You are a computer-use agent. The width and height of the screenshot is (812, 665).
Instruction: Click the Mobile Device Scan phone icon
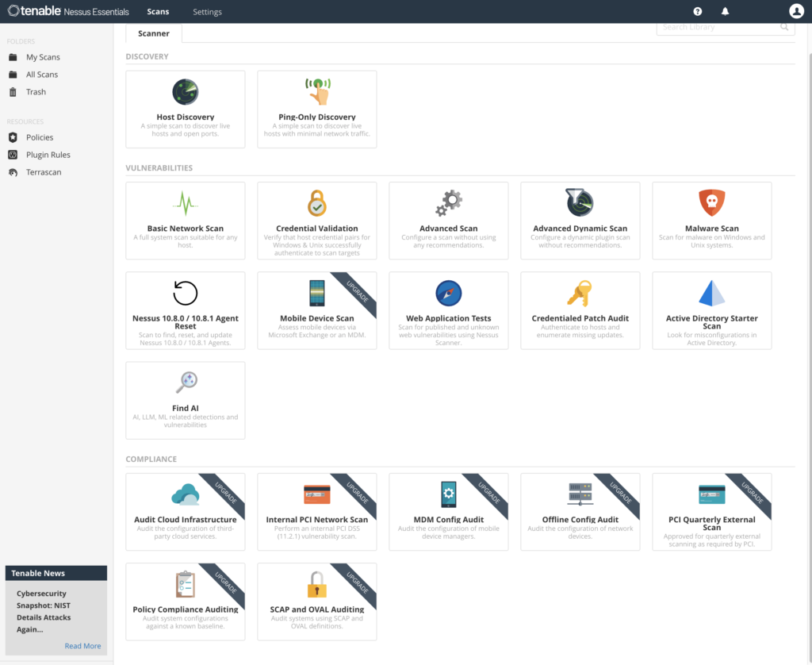317,293
